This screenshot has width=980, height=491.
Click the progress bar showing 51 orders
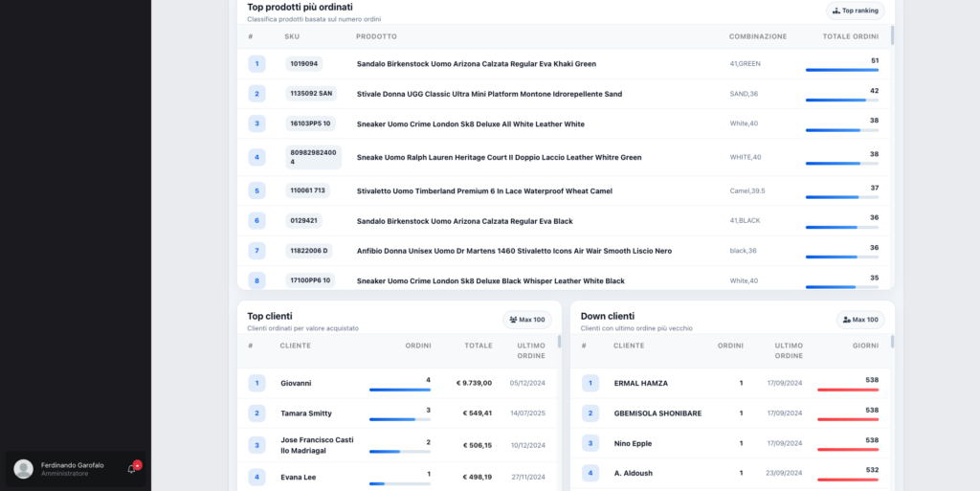[x=841, y=70]
